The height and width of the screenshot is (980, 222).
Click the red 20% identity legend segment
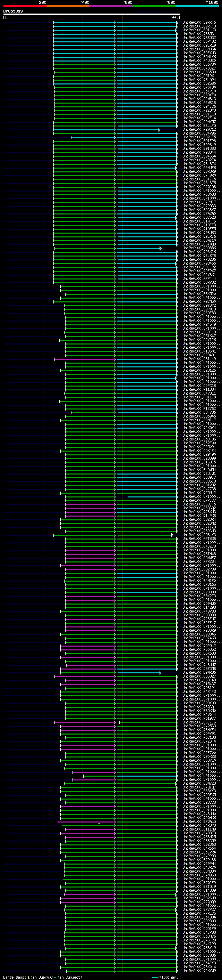[x=25, y=6]
